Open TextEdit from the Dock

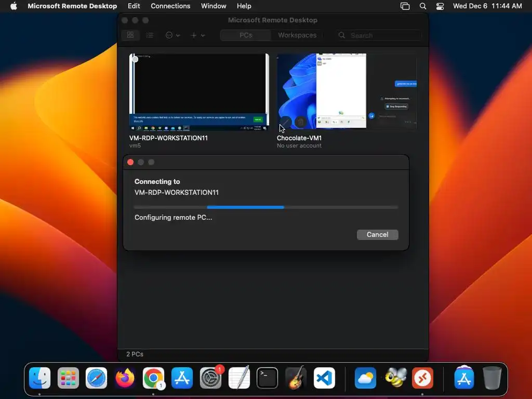[239, 377]
